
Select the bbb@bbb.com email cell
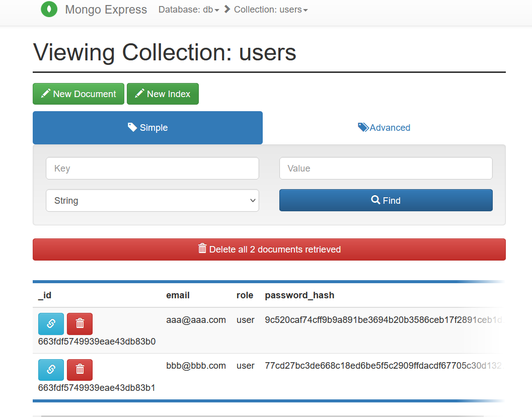tap(196, 366)
